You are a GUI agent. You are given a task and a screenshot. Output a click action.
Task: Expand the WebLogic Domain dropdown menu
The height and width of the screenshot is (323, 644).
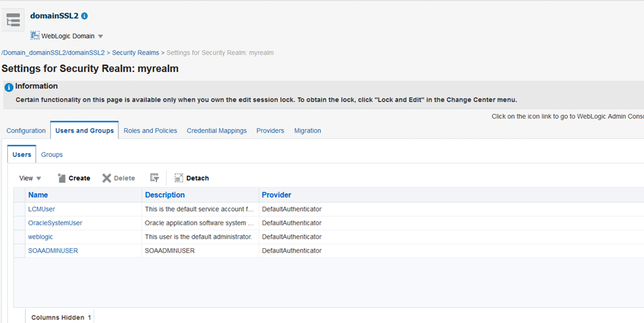pos(101,36)
